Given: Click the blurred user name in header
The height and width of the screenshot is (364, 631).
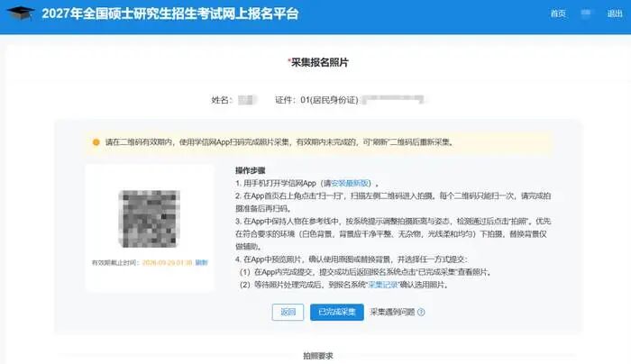Looking at the screenshot, I should click(586, 14).
